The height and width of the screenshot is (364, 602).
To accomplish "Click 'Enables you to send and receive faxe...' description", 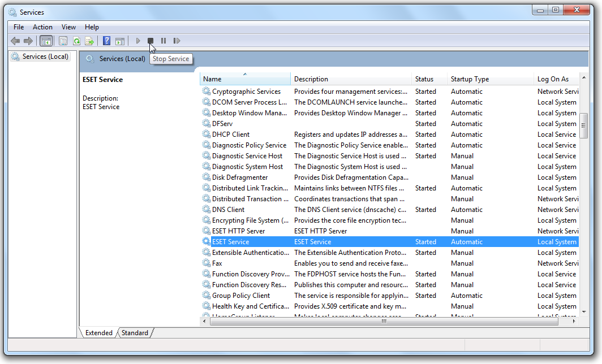I will (351, 263).
